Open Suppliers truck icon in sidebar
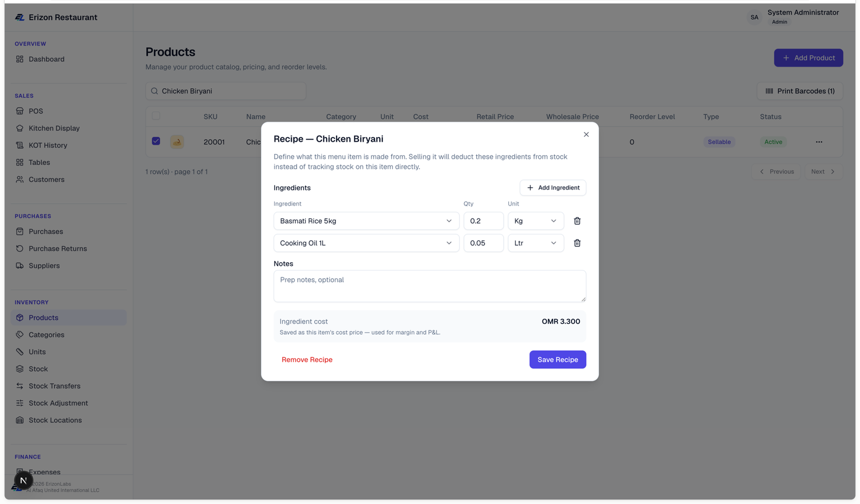This screenshot has height=504, width=860. tap(20, 266)
